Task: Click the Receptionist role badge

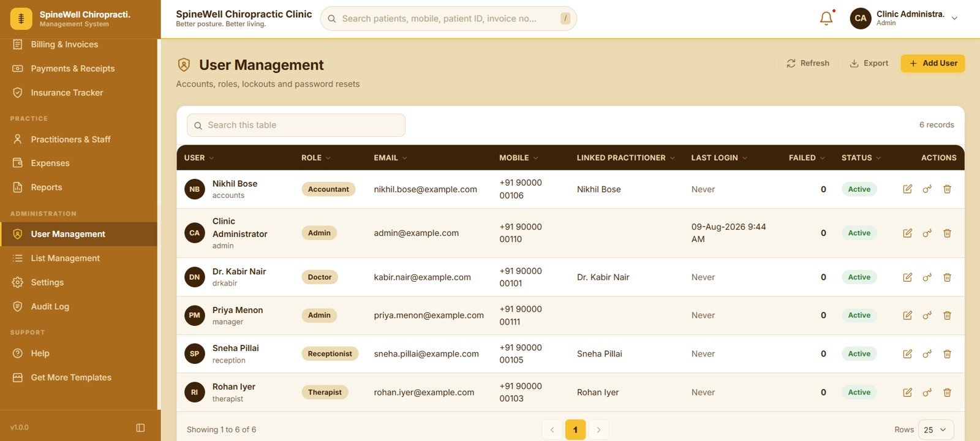Action: coord(330,354)
